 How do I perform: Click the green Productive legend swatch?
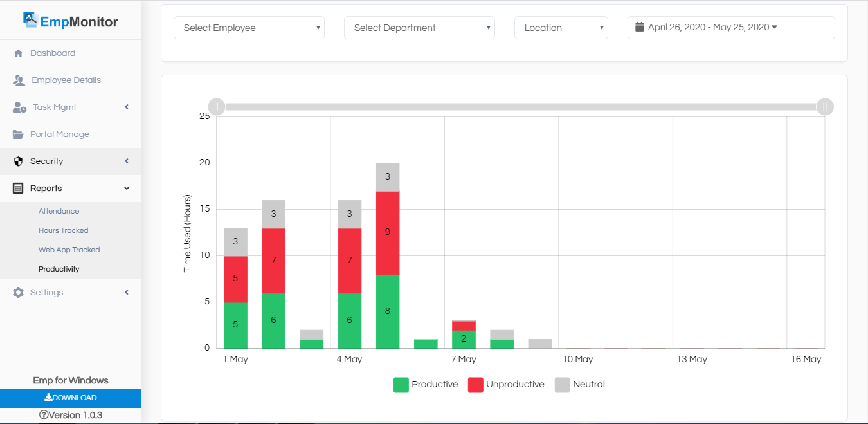click(401, 385)
